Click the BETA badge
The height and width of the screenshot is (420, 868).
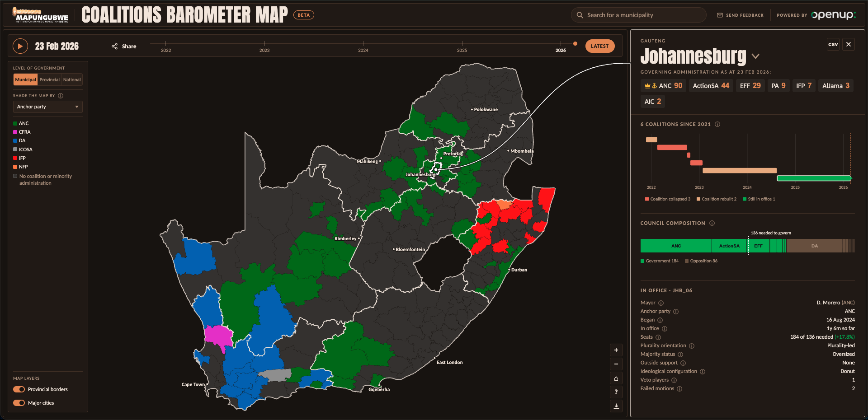[304, 15]
